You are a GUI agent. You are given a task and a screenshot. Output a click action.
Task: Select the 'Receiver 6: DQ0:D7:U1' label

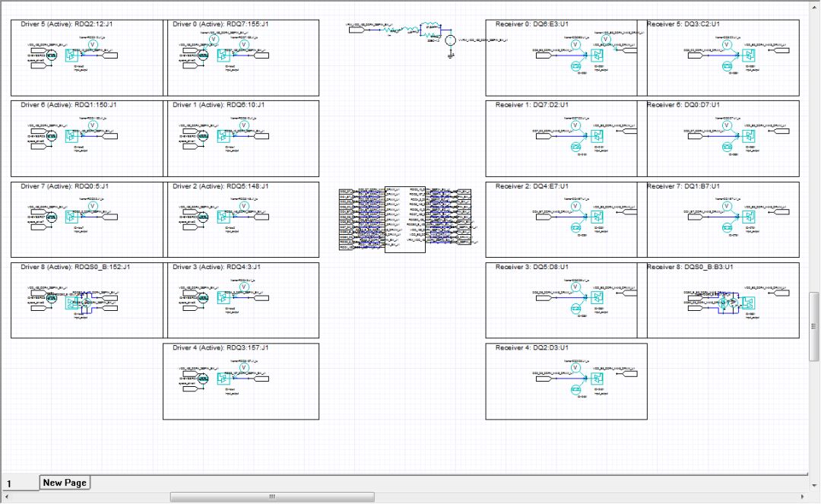pos(683,105)
